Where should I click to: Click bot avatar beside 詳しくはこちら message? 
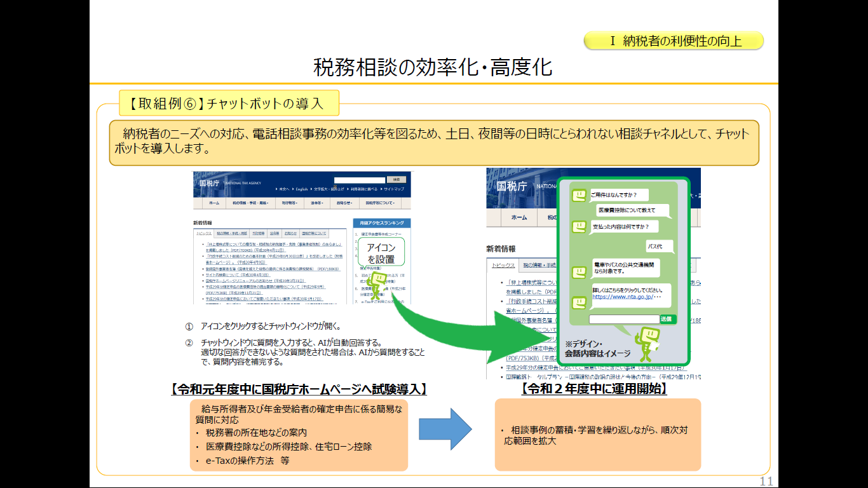pos(579,302)
